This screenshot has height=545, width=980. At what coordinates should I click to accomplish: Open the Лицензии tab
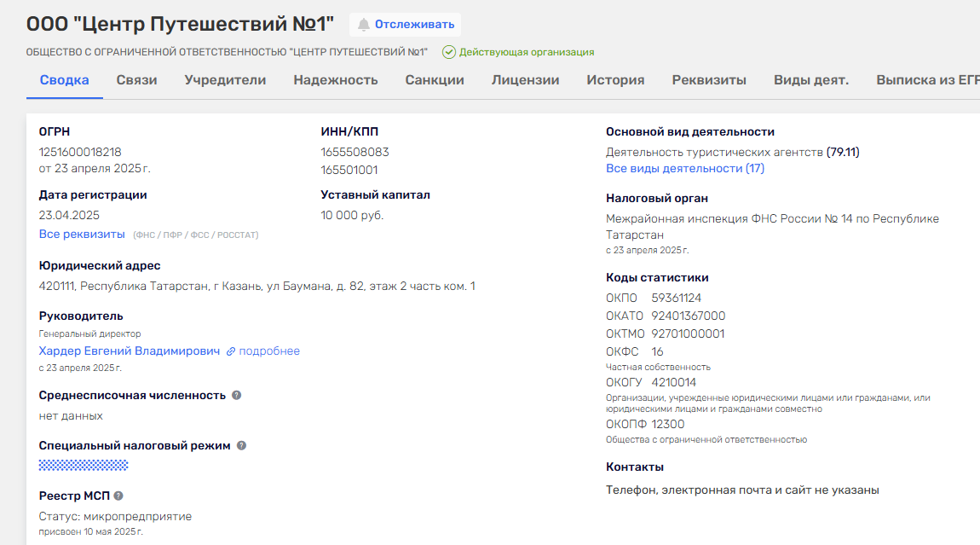(525, 80)
